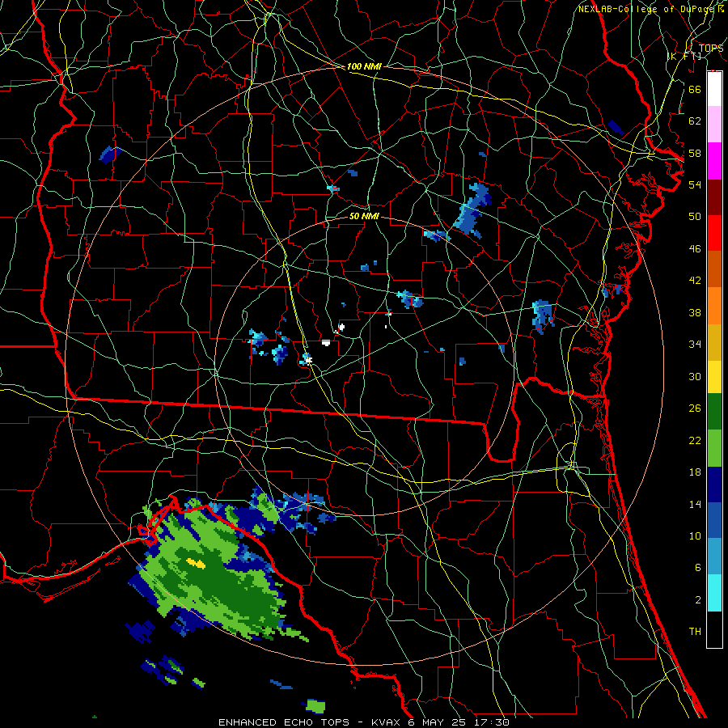Viewport: 728px width, 728px height.
Task: Click the 2 value on legend
Action: click(697, 600)
